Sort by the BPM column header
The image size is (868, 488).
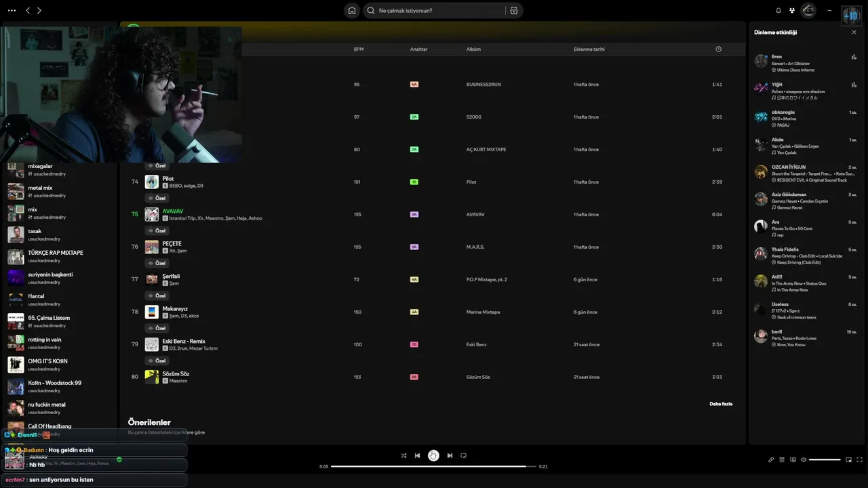(x=358, y=49)
